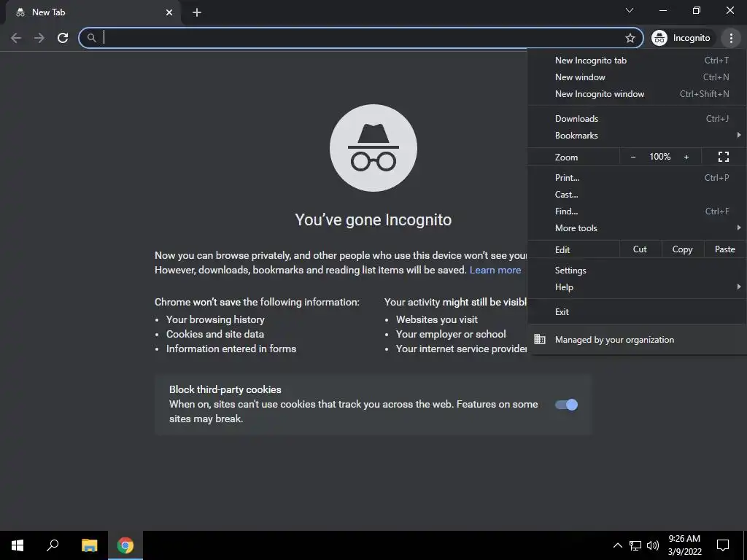
Task: Open the notification center icon
Action: tap(723, 545)
